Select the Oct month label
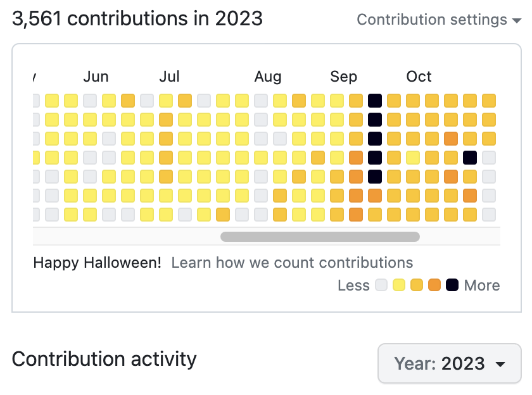Viewport: 532px width, 395px height. pos(419,77)
